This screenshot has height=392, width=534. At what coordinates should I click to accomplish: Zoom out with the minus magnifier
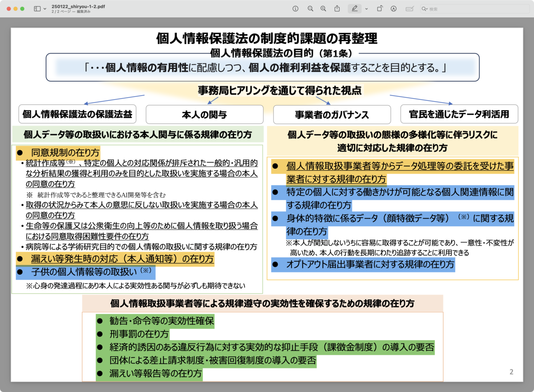pyautogui.click(x=310, y=9)
